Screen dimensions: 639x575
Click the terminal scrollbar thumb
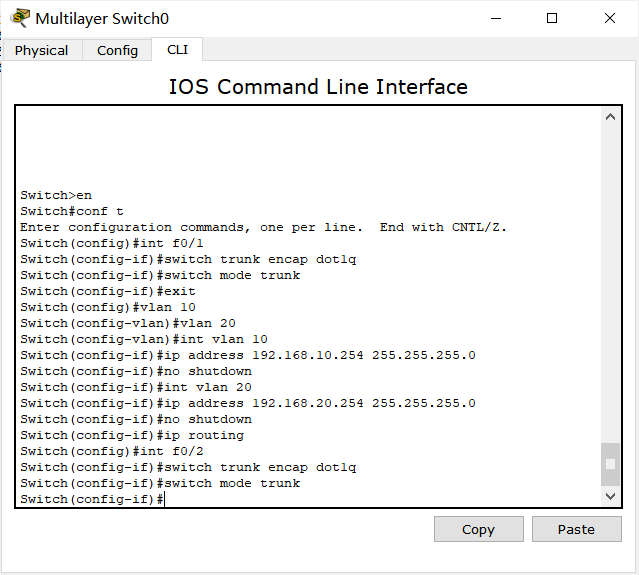click(x=610, y=464)
